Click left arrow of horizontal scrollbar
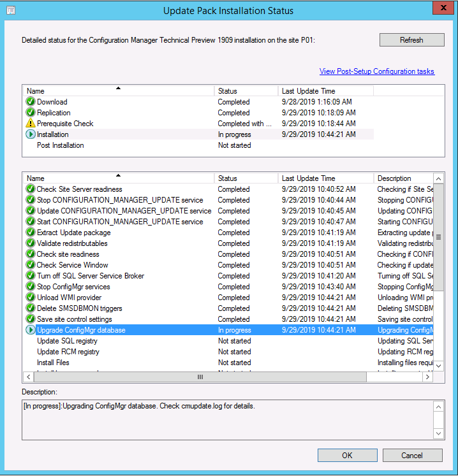 (29, 377)
